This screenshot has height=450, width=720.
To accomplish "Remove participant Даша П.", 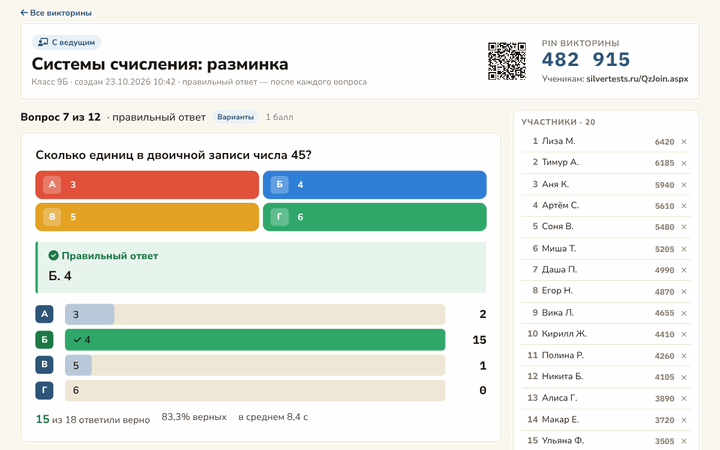I will point(684,270).
